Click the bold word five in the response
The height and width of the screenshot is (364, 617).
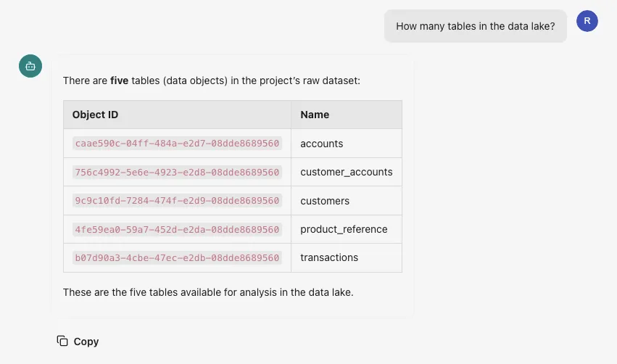[119, 80]
